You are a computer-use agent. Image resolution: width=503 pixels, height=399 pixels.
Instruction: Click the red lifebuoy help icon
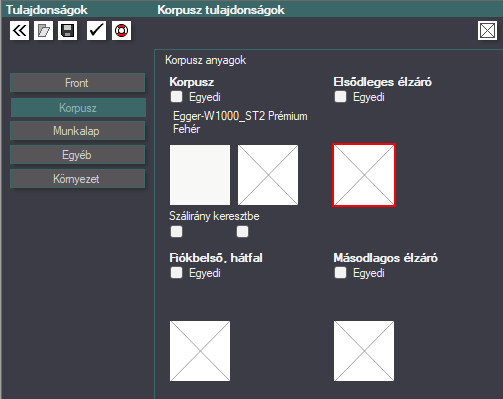[121, 31]
